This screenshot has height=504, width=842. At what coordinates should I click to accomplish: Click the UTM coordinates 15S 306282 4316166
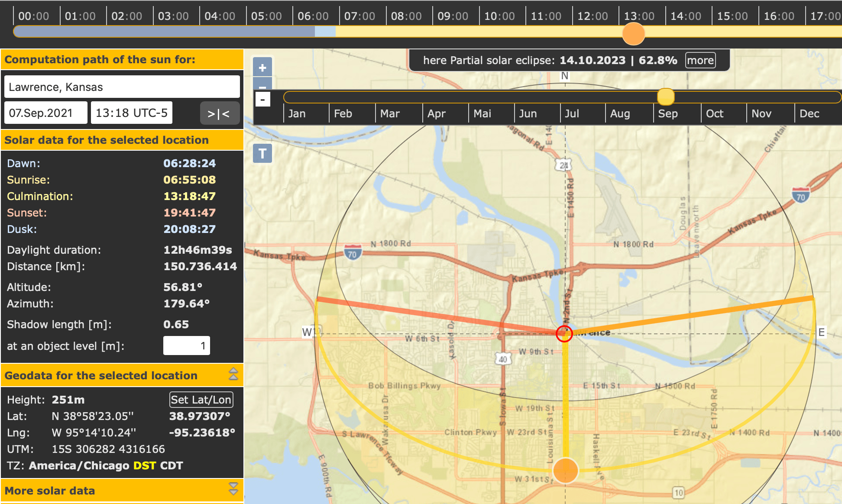pyautogui.click(x=108, y=449)
